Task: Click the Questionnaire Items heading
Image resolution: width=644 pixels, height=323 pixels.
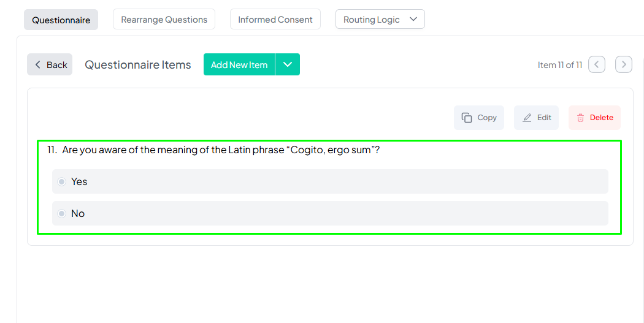Action: (138, 65)
